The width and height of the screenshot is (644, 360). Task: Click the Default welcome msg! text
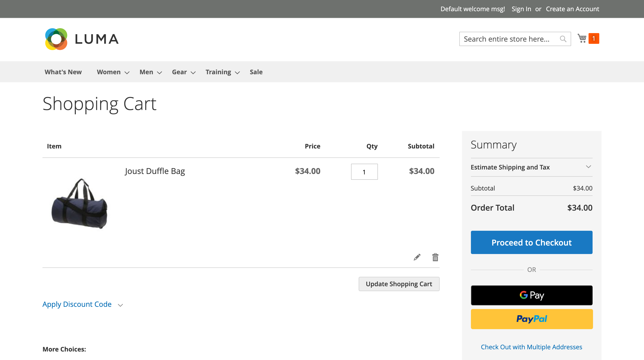click(472, 9)
